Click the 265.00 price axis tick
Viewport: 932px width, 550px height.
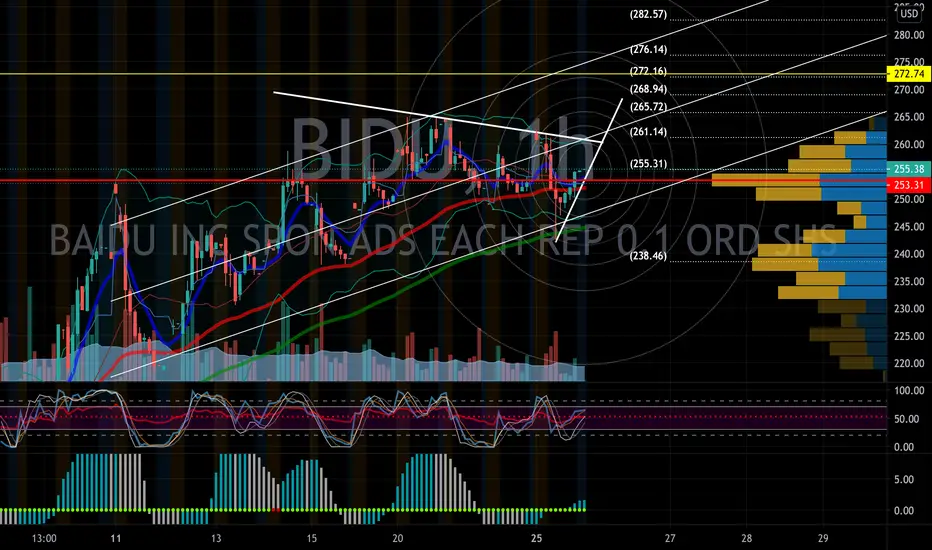[909, 117]
